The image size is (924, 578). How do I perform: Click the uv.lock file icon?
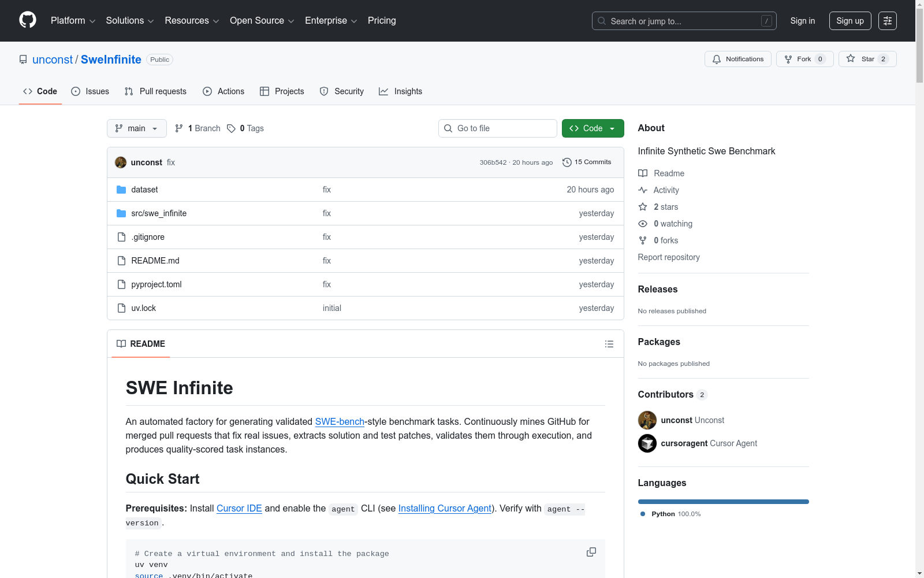pos(121,308)
